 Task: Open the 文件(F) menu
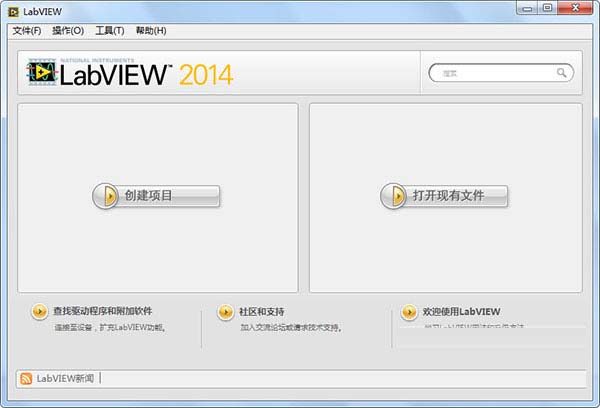point(27,31)
